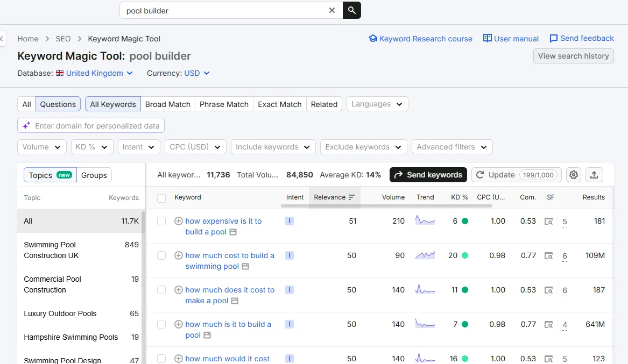628x364 pixels.
Task: View SERP features icon in row with results 641M
Action: (x=548, y=324)
